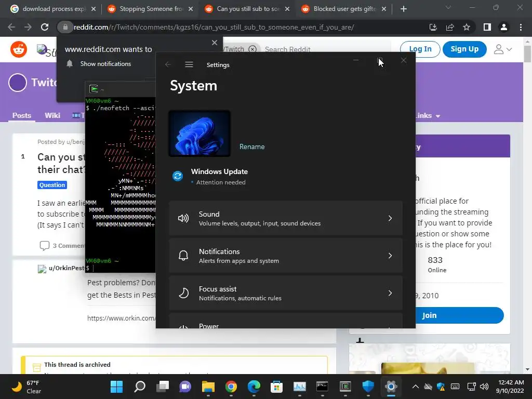Dismiss the reddit notification permission popup
Image resolution: width=532 pixels, height=399 pixels.
215,43
